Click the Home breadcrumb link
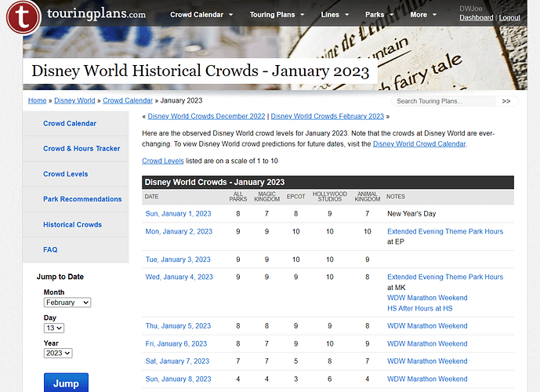This screenshot has width=540, height=392. point(37,100)
